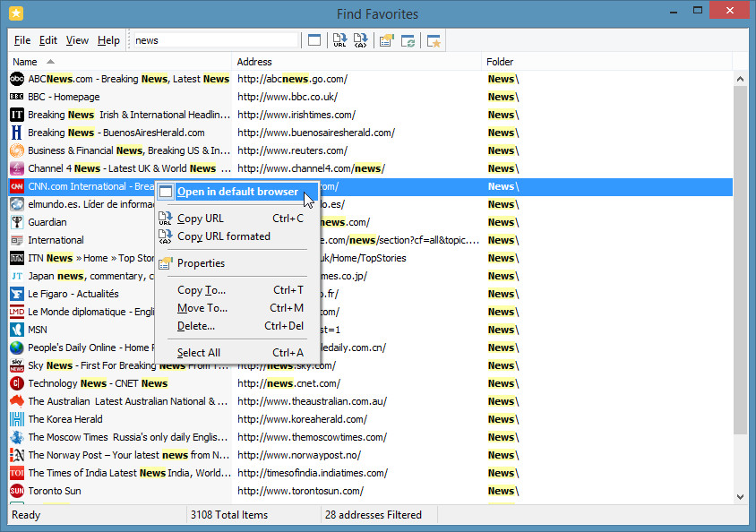The image size is (756, 532).
Task: Click the scrollbar down arrow
Action: [x=741, y=497]
